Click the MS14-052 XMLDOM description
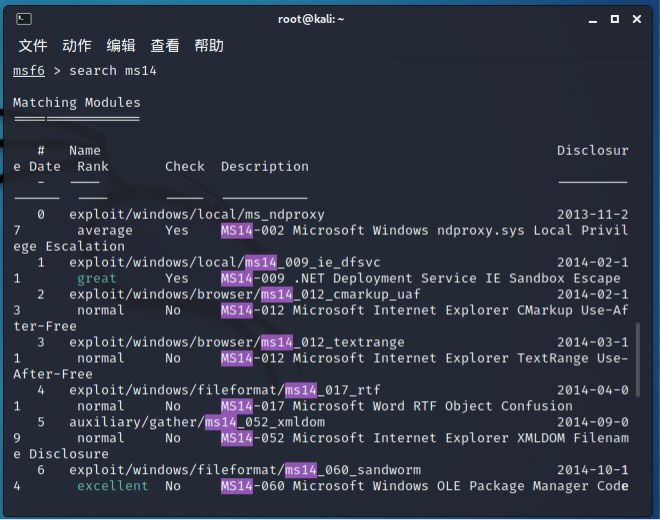The width and height of the screenshot is (660, 520). pyautogui.click(x=425, y=438)
